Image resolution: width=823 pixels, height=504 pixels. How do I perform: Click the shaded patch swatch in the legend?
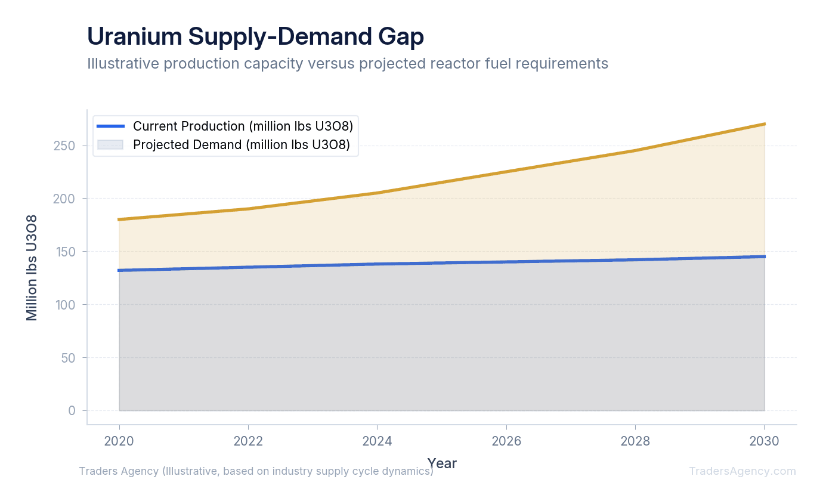click(110, 144)
